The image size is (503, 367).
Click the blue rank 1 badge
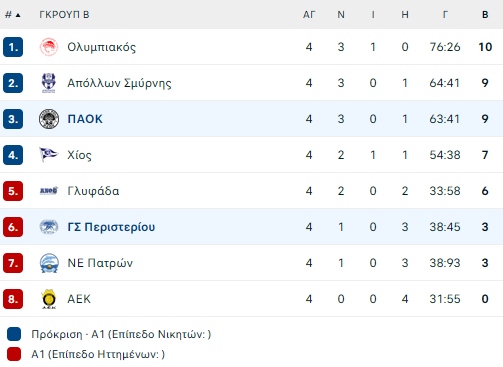[13, 47]
